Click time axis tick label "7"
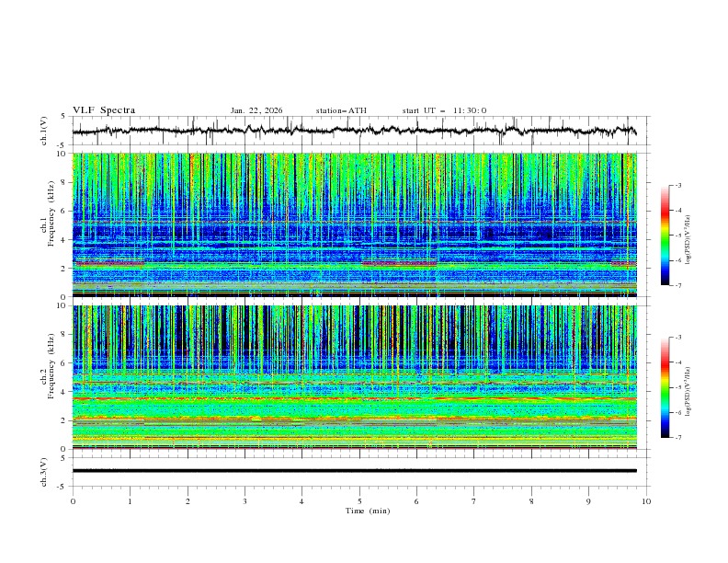This screenshot has width=728, height=563. pos(474,501)
